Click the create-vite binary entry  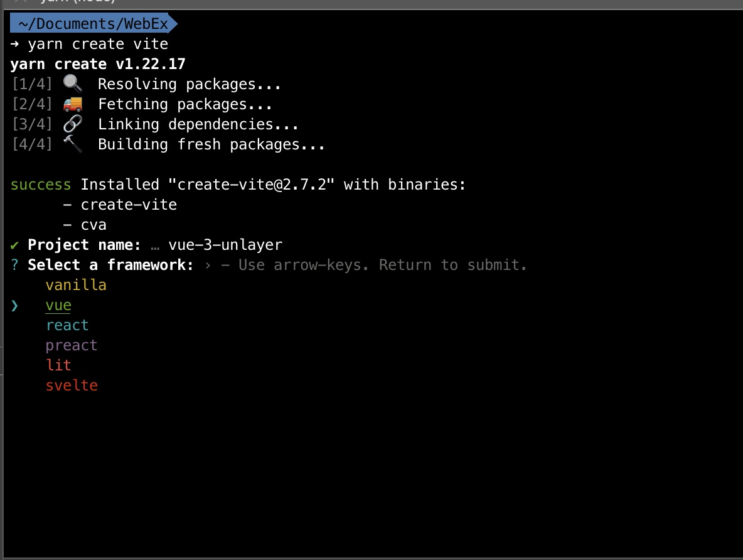click(129, 205)
